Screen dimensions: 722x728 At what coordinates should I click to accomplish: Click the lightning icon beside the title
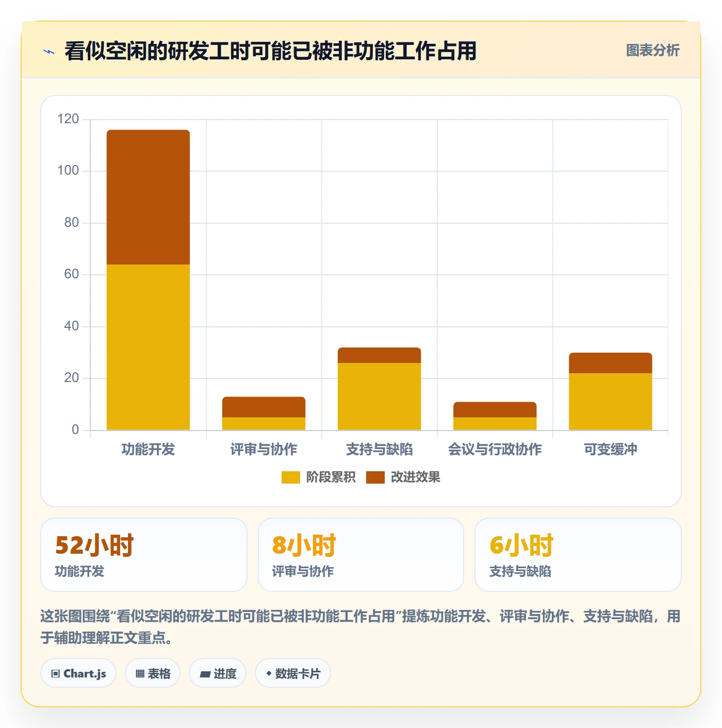pos(49,52)
